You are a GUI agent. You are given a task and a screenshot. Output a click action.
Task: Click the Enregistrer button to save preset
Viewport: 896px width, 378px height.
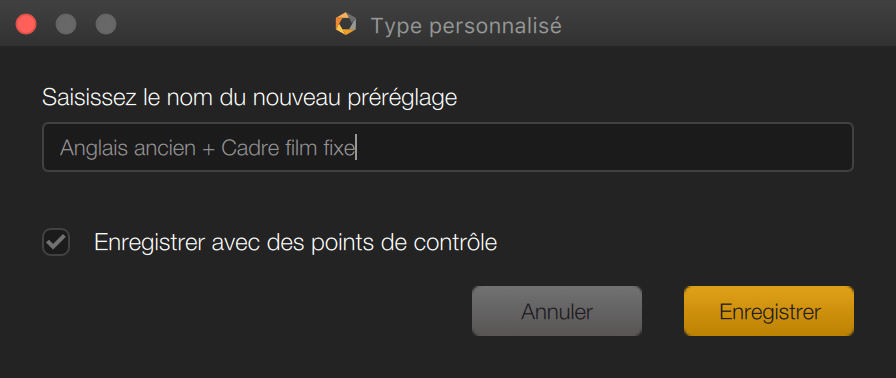(x=769, y=311)
